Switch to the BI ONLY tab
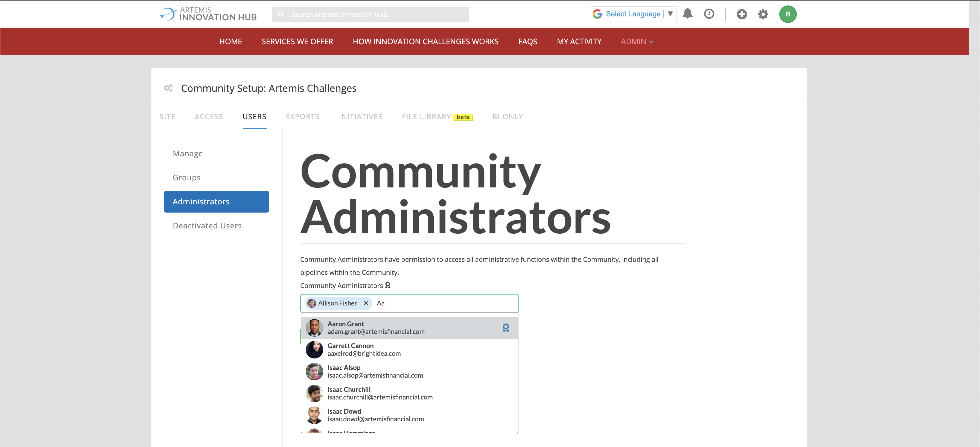Image resolution: width=980 pixels, height=447 pixels. 507,116
